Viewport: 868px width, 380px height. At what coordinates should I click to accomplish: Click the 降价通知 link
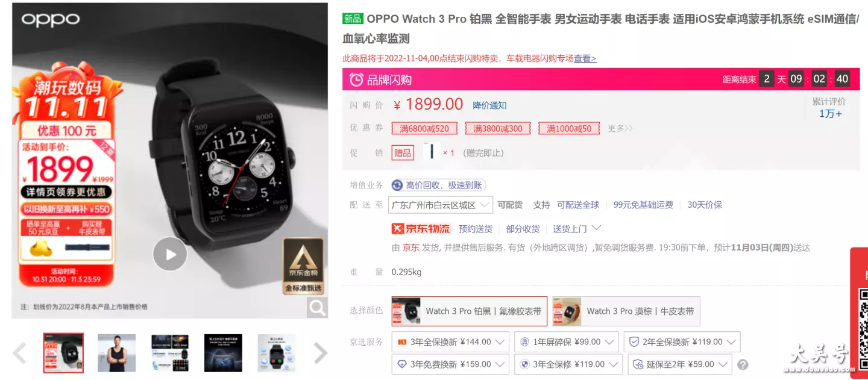[489, 105]
